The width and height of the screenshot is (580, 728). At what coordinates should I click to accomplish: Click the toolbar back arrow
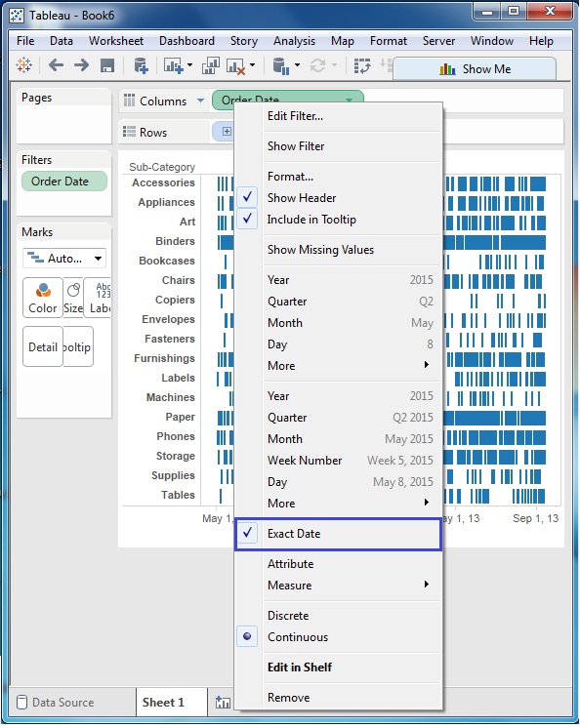[56, 65]
